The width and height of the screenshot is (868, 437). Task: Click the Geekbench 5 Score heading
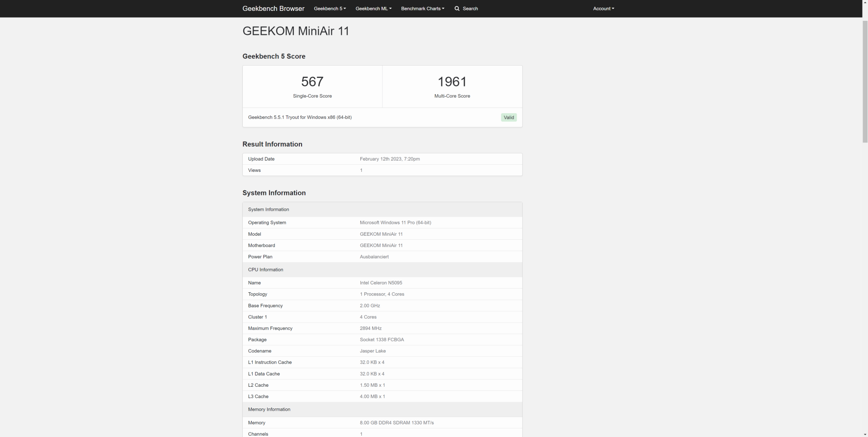tap(274, 56)
